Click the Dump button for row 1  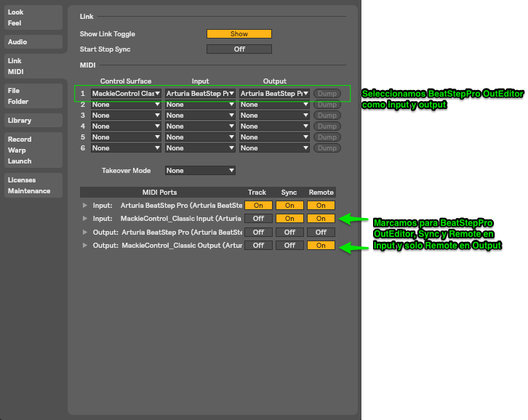tap(327, 94)
